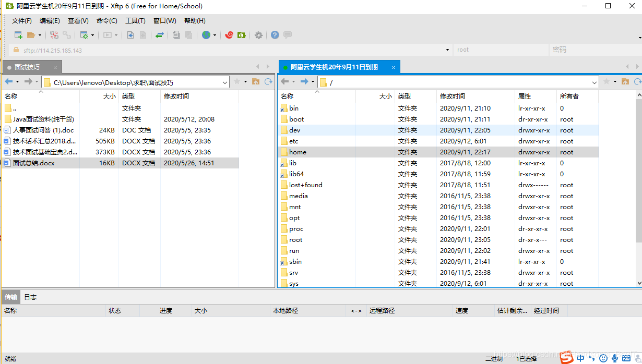
Task: Click the green Xftp toolbar icon
Action: [241, 35]
